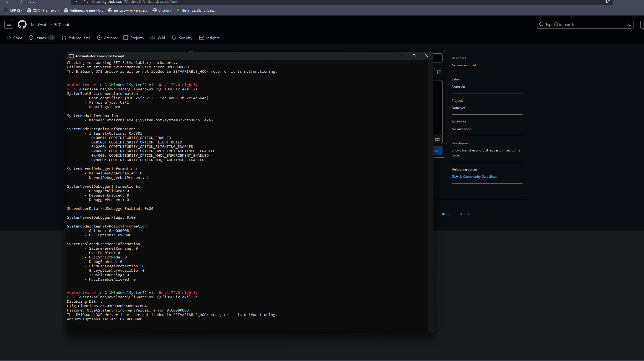The image size is (644, 361).
Task: Navigate back with the browser back arrow
Action: point(7,2)
